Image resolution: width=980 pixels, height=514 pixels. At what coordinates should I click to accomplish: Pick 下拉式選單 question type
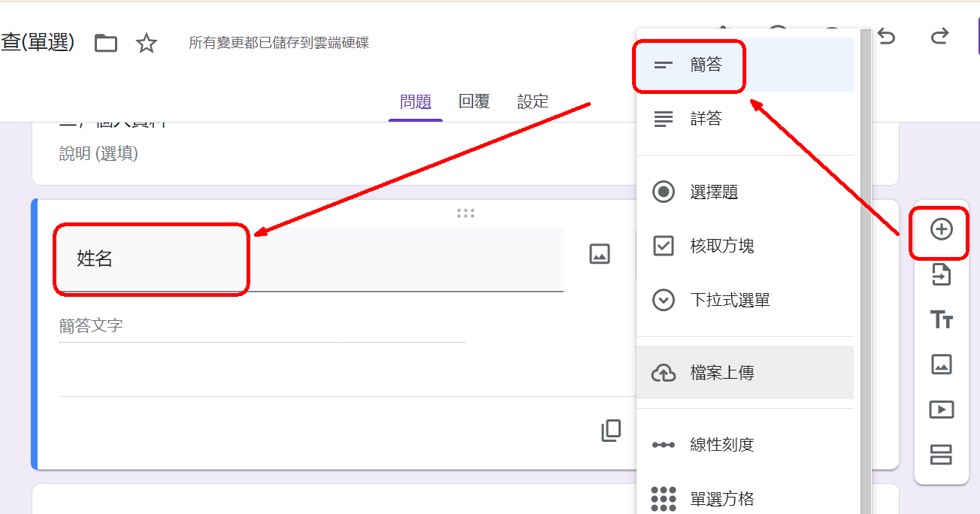729,301
